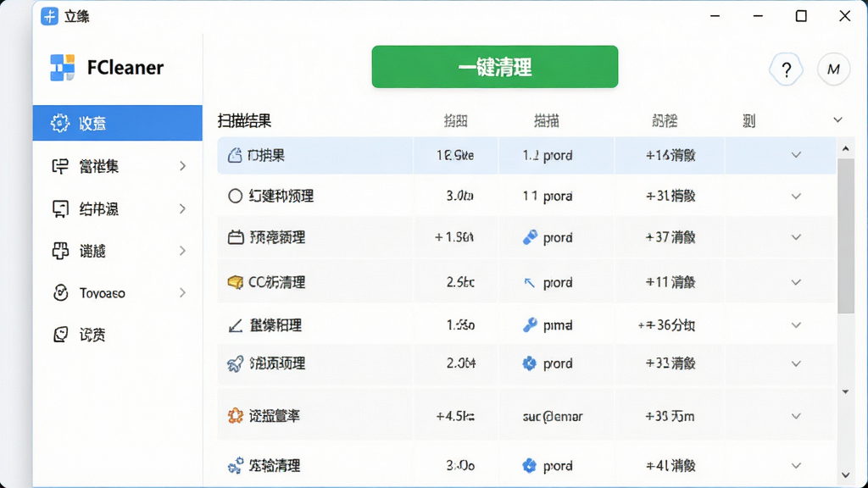Expand the row with 11 pord
868x488 pixels.
[x=796, y=196]
